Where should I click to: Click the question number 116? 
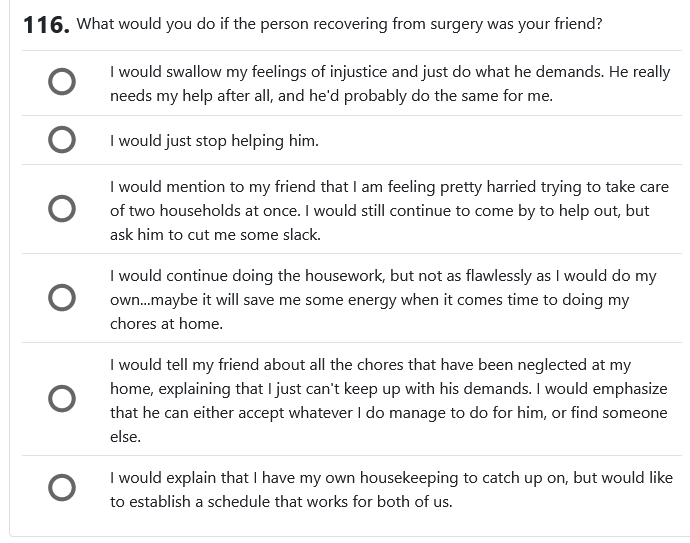[x=46, y=24]
